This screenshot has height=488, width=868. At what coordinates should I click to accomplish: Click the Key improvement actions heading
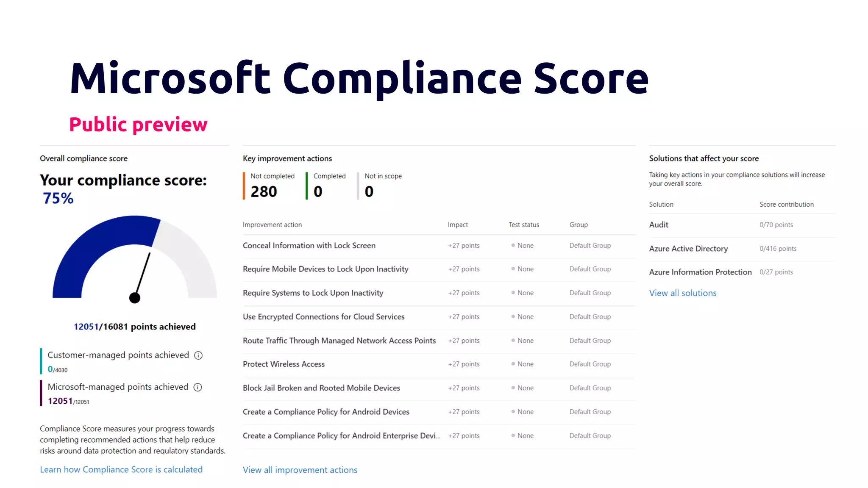tap(287, 158)
